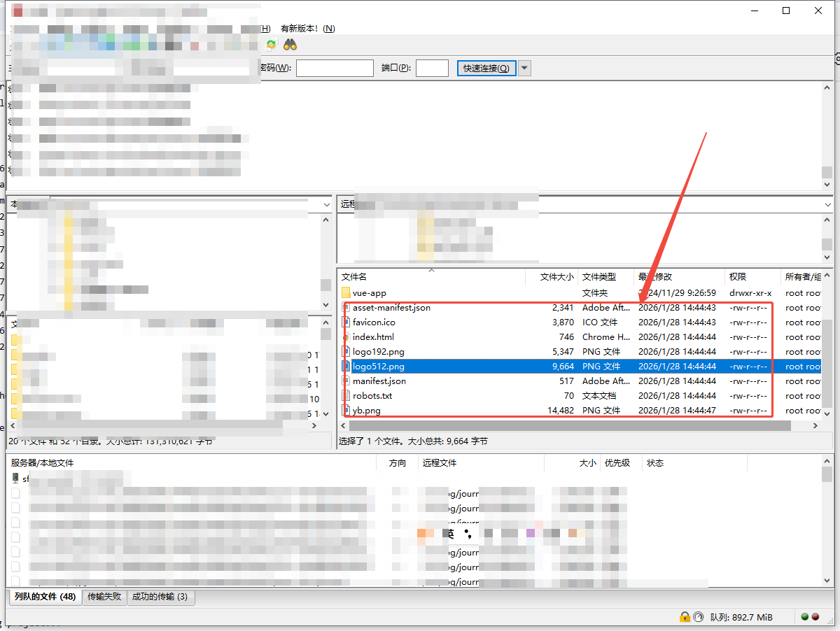The width and height of the screenshot is (840, 631).
Task: Open the quick connect history dropdown arrow
Action: click(x=524, y=68)
